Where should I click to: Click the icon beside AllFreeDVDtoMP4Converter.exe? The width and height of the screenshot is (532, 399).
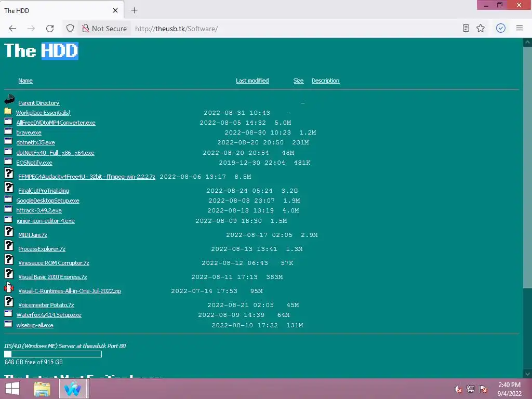tap(8, 121)
